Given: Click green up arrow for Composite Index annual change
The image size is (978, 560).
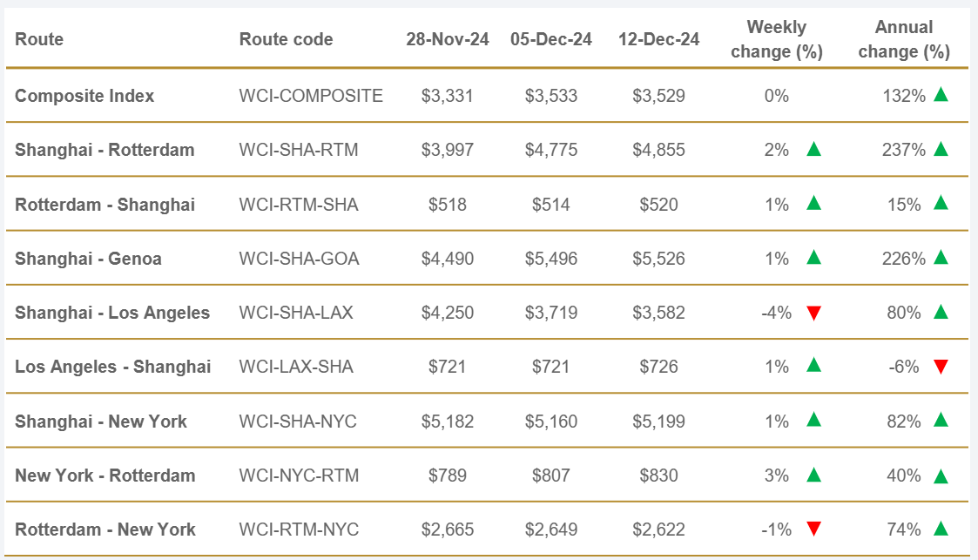Looking at the screenshot, I should coord(941,95).
